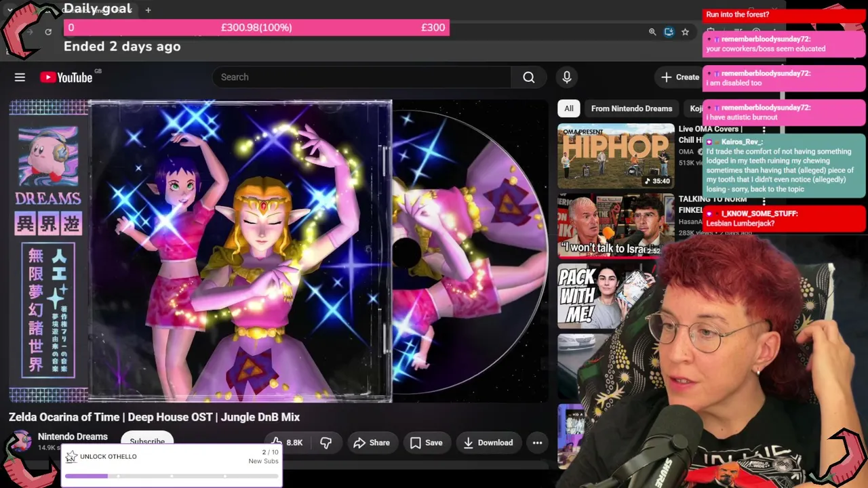Click the blue screen cast icon in the address bar
This screenshot has width=868, height=488.
(x=669, y=32)
